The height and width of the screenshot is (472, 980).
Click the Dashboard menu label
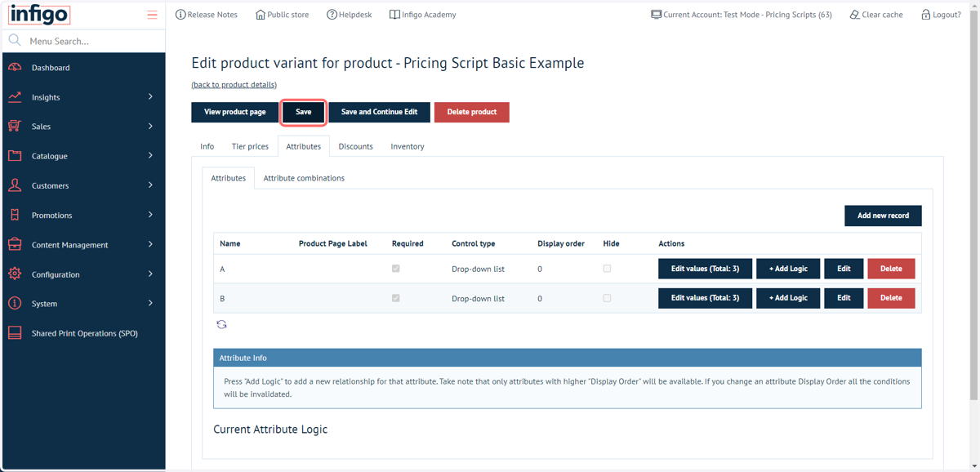tap(51, 68)
